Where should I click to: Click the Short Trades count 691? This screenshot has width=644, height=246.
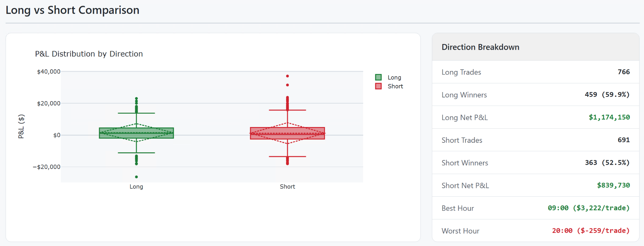(x=624, y=140)
